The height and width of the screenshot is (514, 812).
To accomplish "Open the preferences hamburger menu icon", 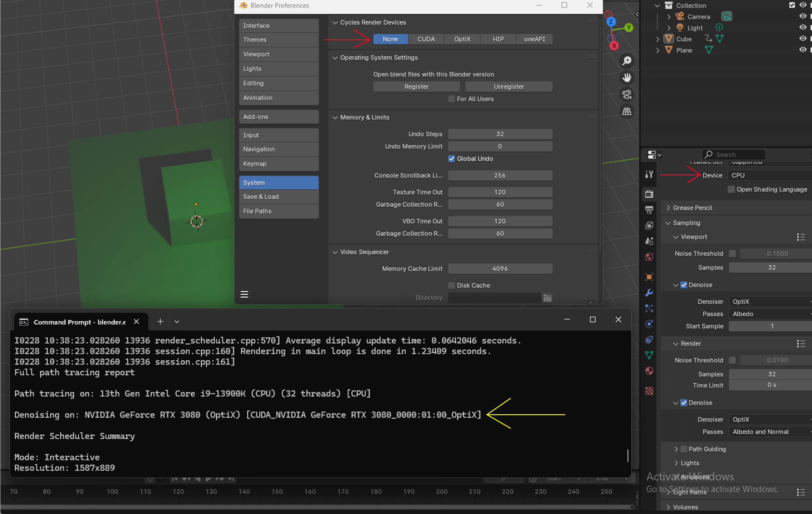I will [244, 294].
